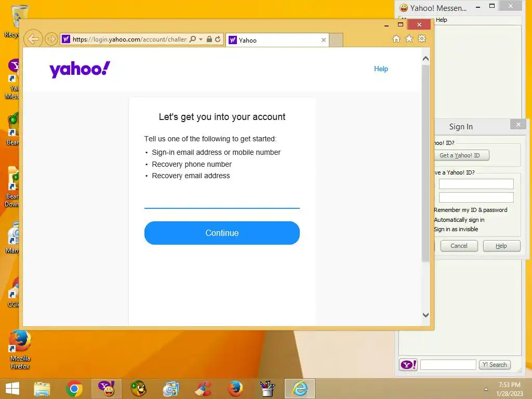Launch Firefox from the taskbar
The image size is (532, 399).
click(x=235, y=389)
